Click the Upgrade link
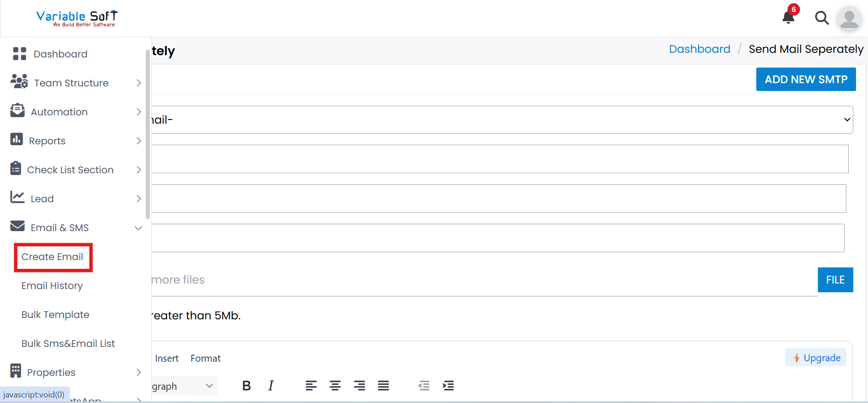The image size is (868, 403). click(x=815, y=358)
